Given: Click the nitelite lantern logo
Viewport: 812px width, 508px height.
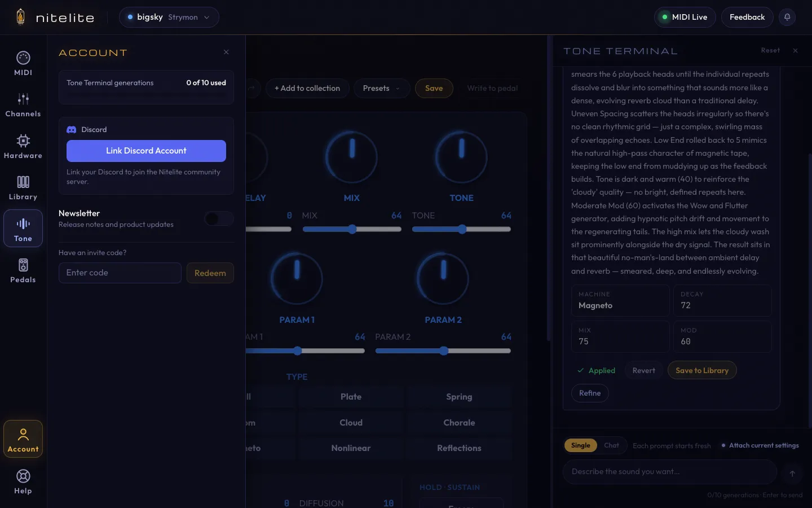Looking at the screenshot, I should 21,17.
